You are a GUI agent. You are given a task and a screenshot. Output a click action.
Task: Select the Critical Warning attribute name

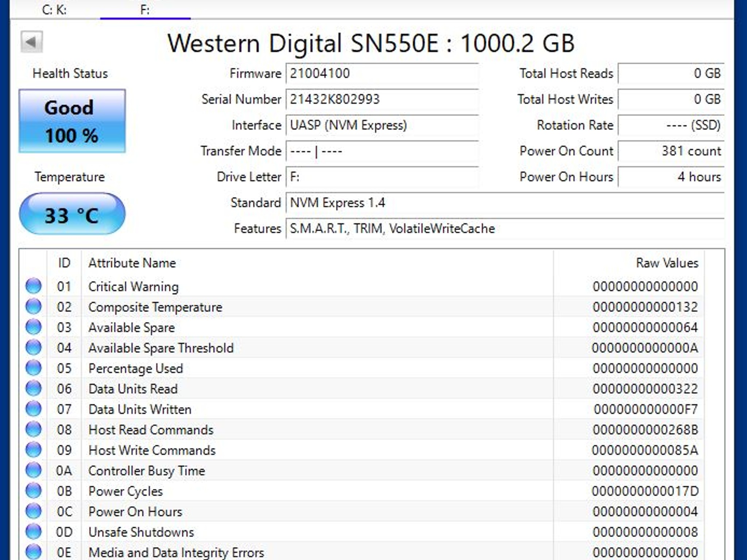coord(133,287)
